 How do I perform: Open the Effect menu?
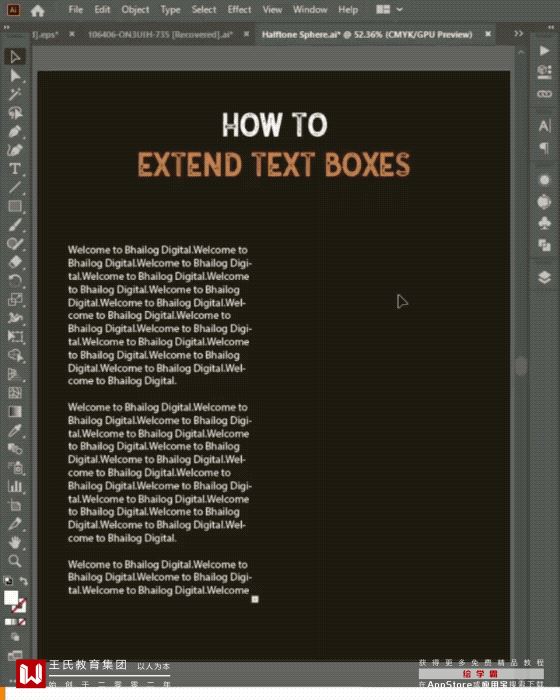click(239, 9)
